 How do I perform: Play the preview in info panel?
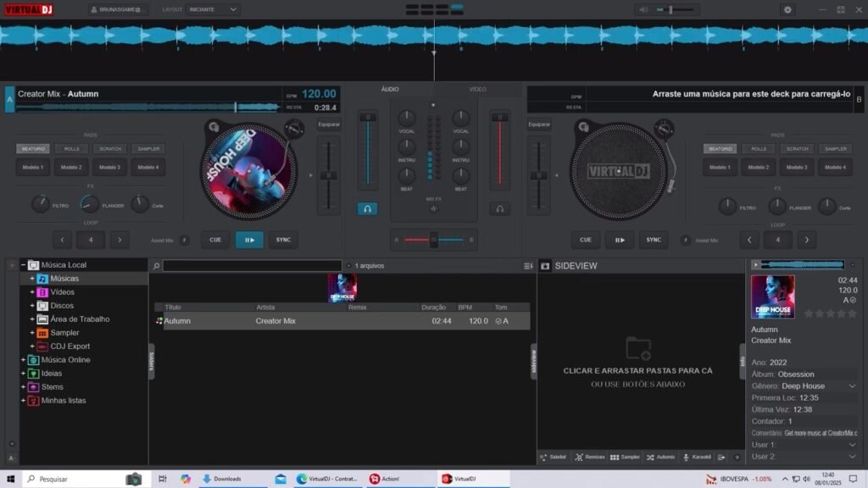(755, 265)
